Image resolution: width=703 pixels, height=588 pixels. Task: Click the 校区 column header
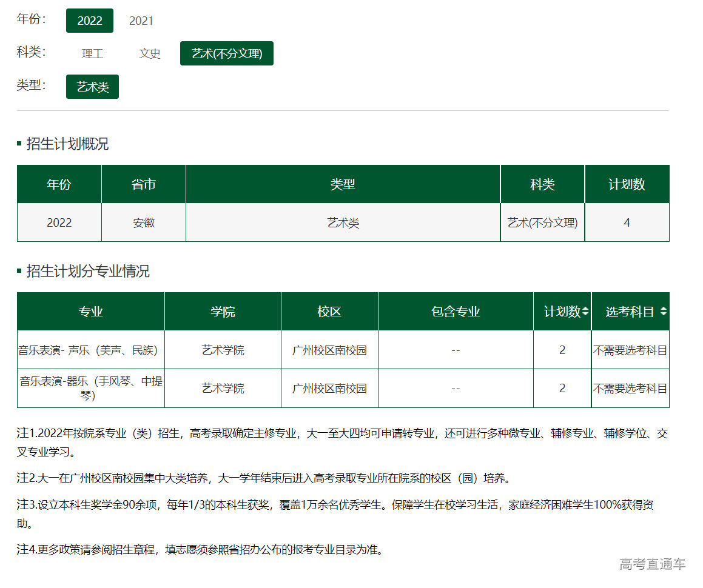(329, 312)
